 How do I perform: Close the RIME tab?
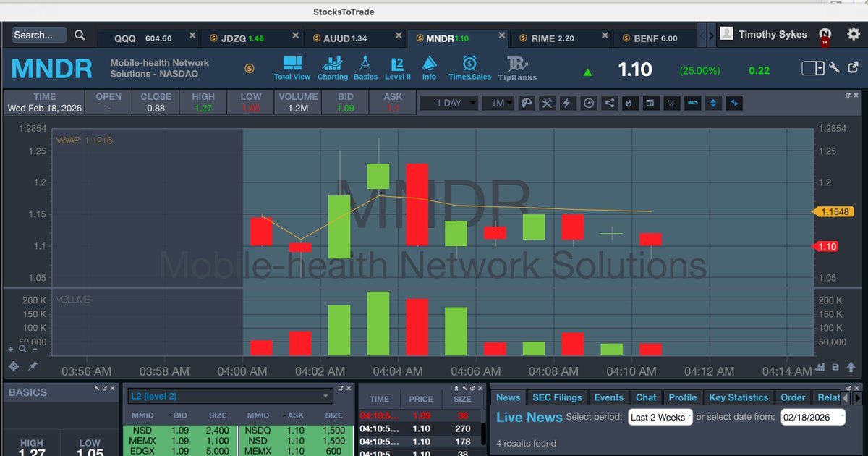(x=605, y=35)
